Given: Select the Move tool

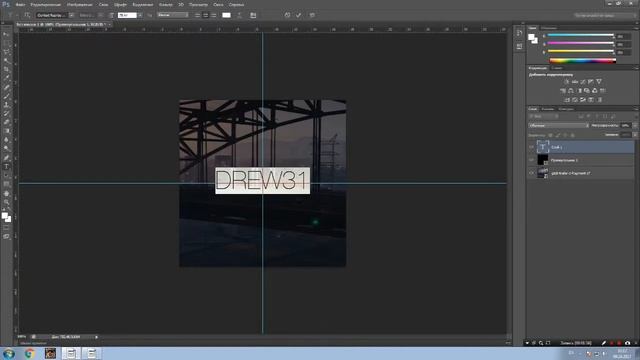Looking at the screenshot, I should click(6, 34).
